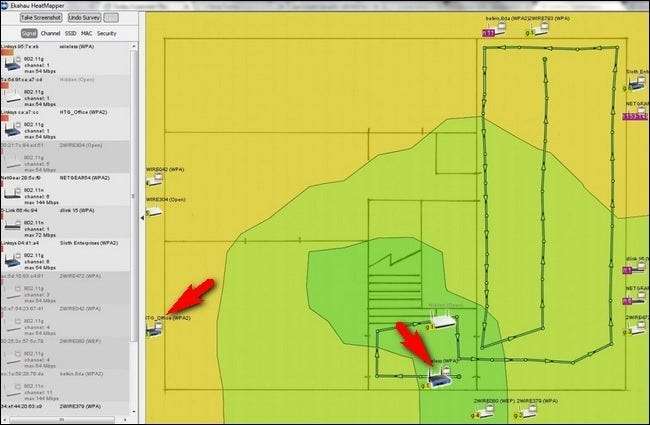Click the list's vertical scrollbar down arrow
Image resolution: width=650 pixels, height=425 pixels.
point(133,412)
